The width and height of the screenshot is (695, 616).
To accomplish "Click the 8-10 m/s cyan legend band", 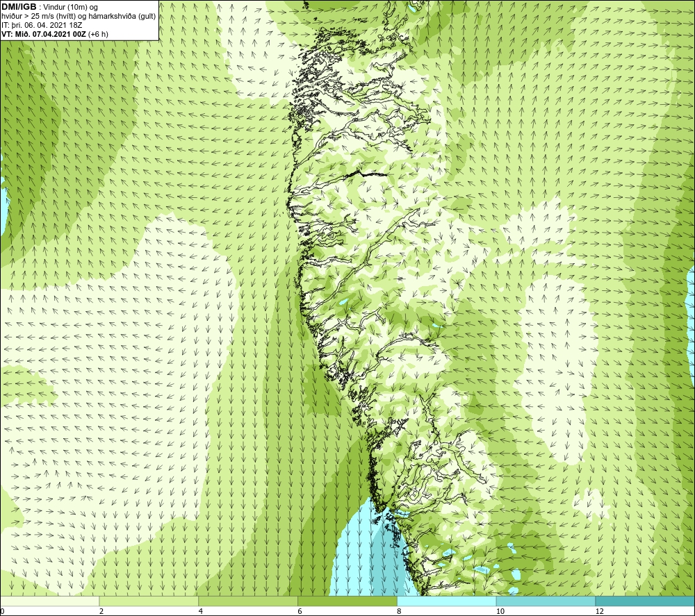I will point(447,601).
